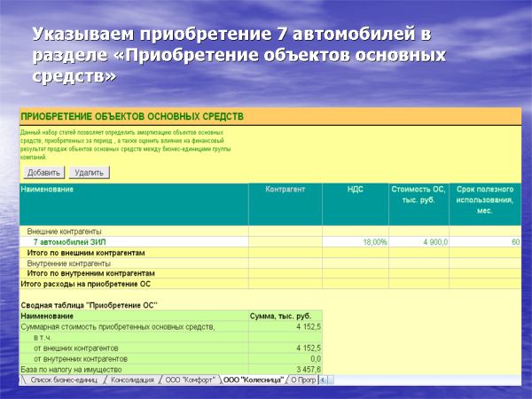Open the Список бизнес-единиц sheet tab
Viewport: 532px width, 399px height.
click(x=64, y=380)
